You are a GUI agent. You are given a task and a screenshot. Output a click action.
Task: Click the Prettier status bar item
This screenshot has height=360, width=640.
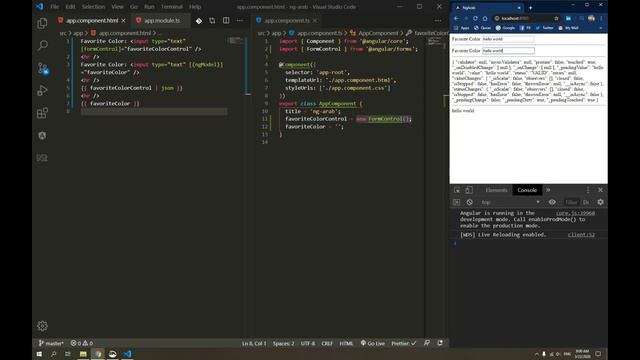(x=404, y=343)
